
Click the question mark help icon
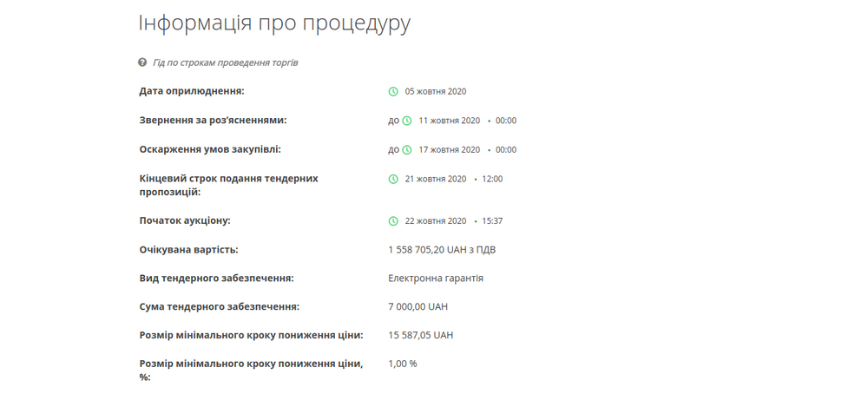click(142, 62)
